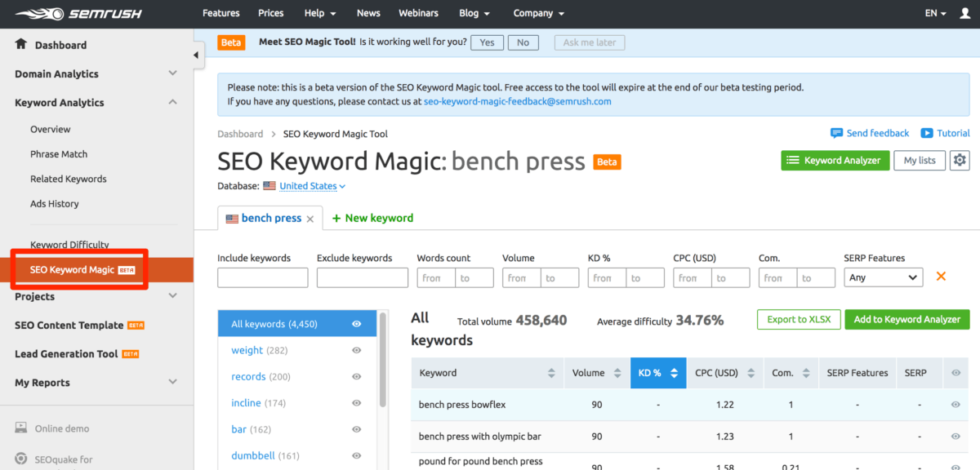This screenshot has width=980, height=470.
Task: Open Lead Generation Tool in the sidebar
Action: (x=78, y=353)
